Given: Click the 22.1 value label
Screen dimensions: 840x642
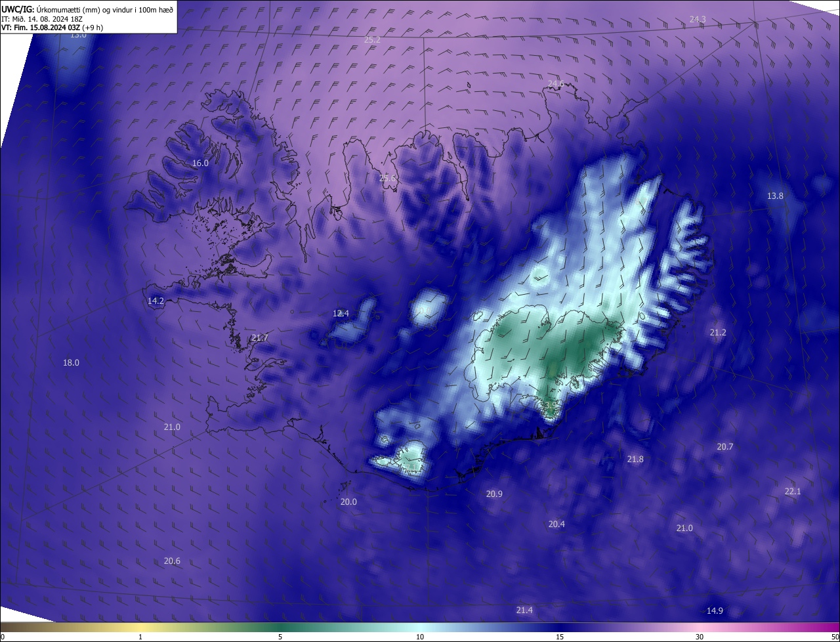Looking at the screenshot, I should pos(793,492).
